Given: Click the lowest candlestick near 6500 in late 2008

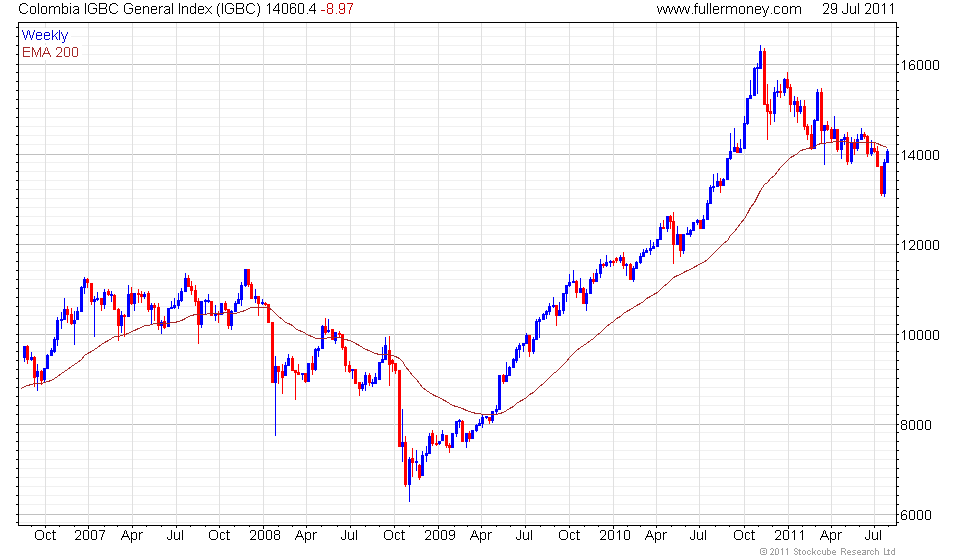Looking at the screenshot, I should click(x=409, y=478).
